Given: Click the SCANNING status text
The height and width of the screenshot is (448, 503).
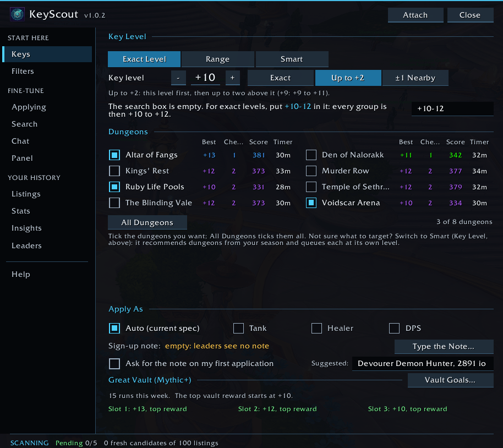Looking at the screenshot, I should pyautogui.click(x=30, y=443).
